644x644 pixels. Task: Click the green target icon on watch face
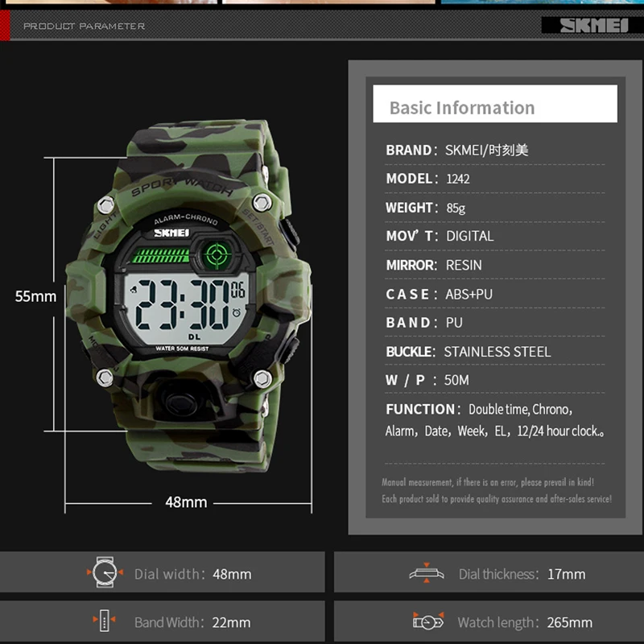point(217,256)
